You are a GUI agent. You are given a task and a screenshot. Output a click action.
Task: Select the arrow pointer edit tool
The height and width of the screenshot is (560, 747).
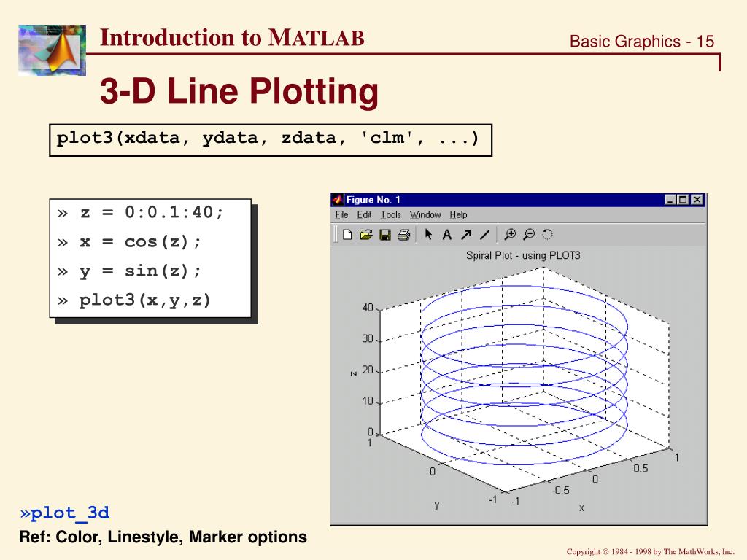click(x=428, y=234)
